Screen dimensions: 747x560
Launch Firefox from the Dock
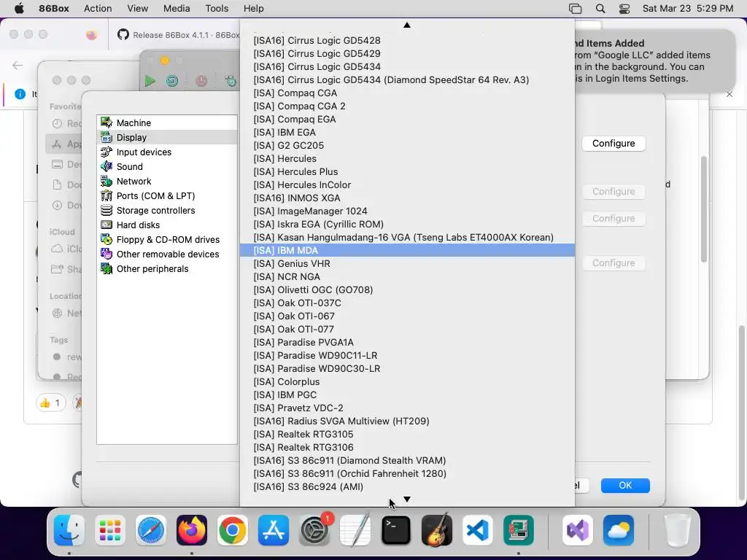point(192,530)
